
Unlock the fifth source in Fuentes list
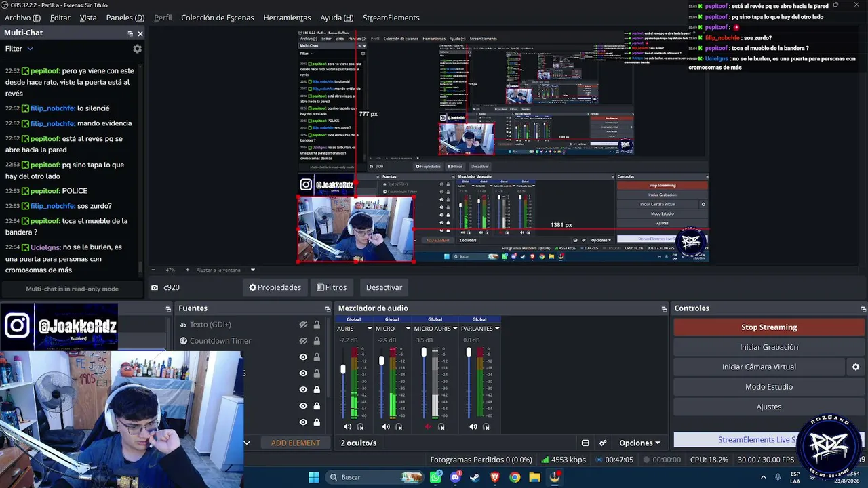pyautogui.click(x=317, y=390)
